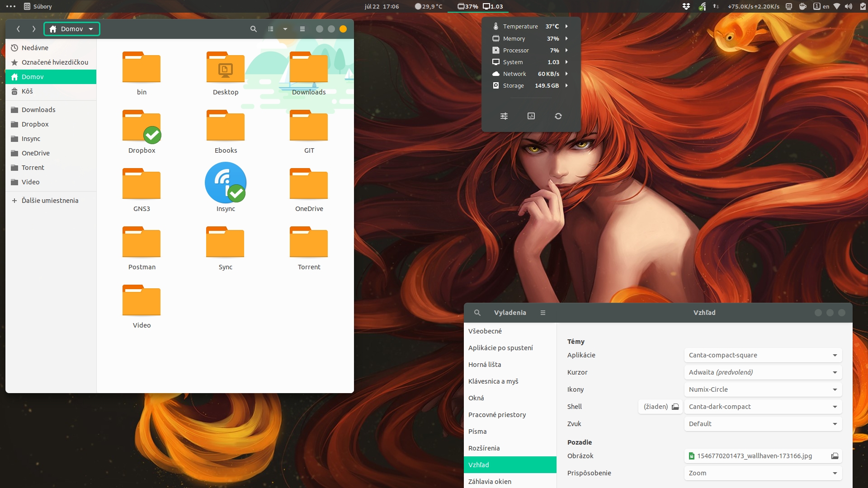
Task: Click the (žiaden) shell theme file button
Action: pos(660,407)
